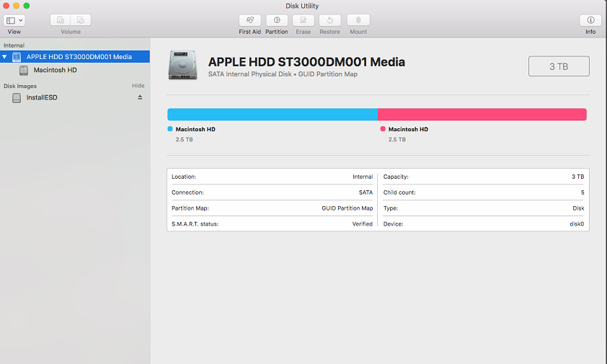Click the 'S.M.A.R.T. status:' label
607x364 pixels.
(195, 224)
